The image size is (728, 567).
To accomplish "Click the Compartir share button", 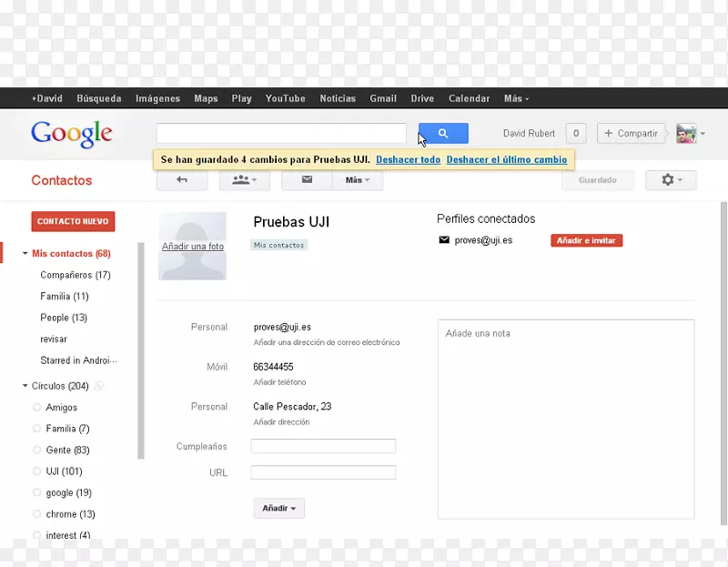I will tap(631, 133).
